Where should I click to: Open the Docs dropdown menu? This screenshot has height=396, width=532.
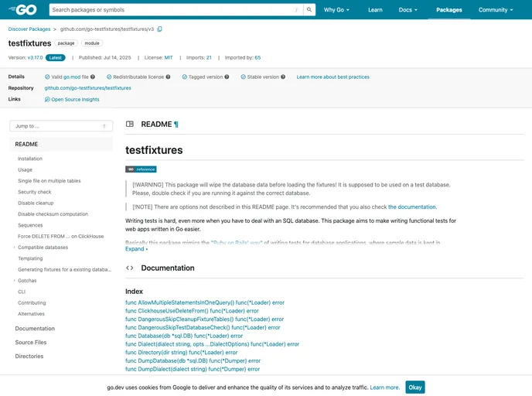(408, 10)
